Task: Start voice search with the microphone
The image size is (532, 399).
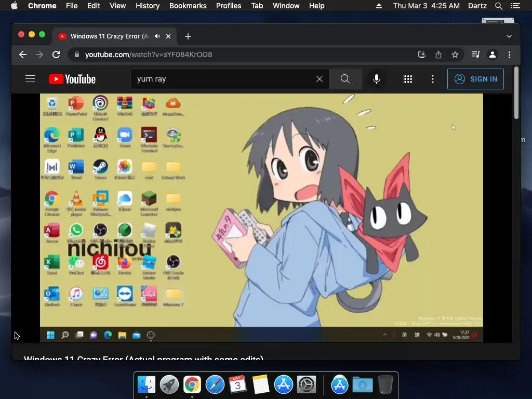Action: coord(376,79)
